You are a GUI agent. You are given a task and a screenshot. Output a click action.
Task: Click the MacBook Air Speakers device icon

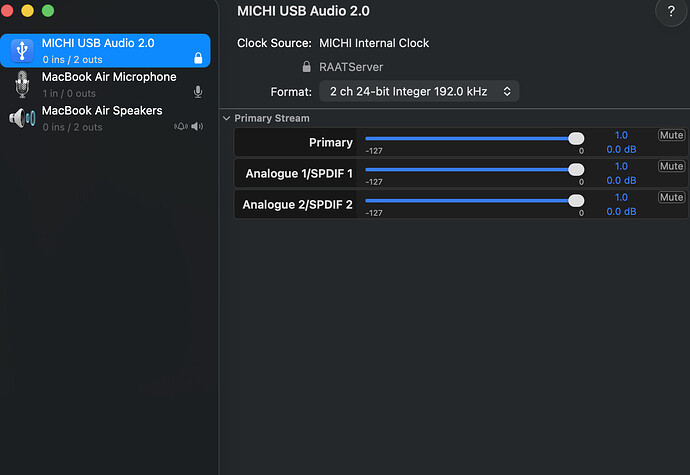tap(22, 118)
